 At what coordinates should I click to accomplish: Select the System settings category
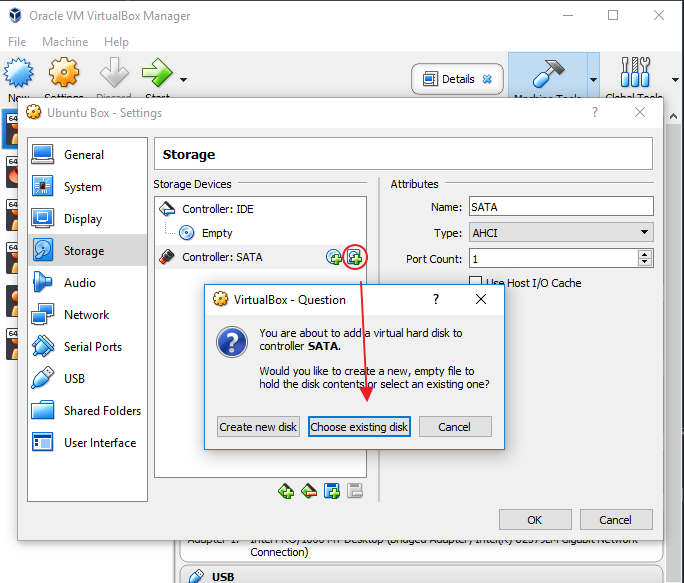coord(88,187)
